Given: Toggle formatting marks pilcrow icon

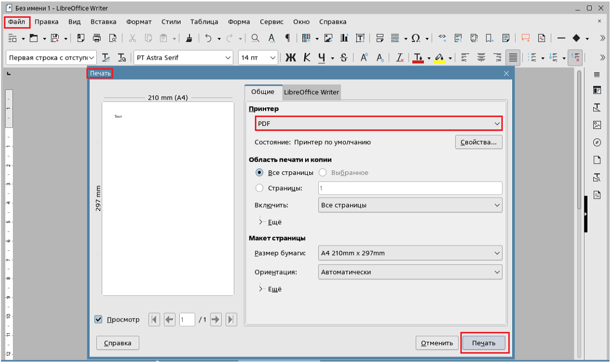Looking at the screenshot, I should [287, 38].
